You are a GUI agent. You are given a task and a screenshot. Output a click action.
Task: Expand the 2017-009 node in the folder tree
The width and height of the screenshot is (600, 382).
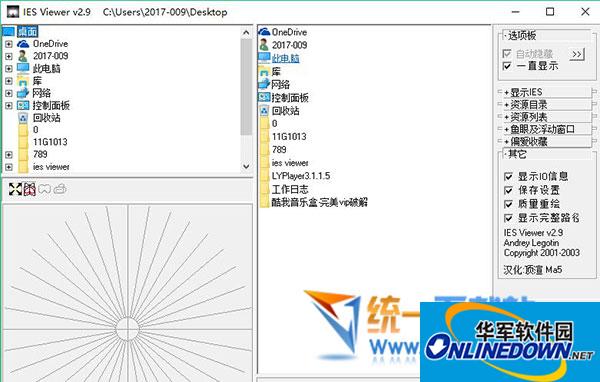coord(9,56)
